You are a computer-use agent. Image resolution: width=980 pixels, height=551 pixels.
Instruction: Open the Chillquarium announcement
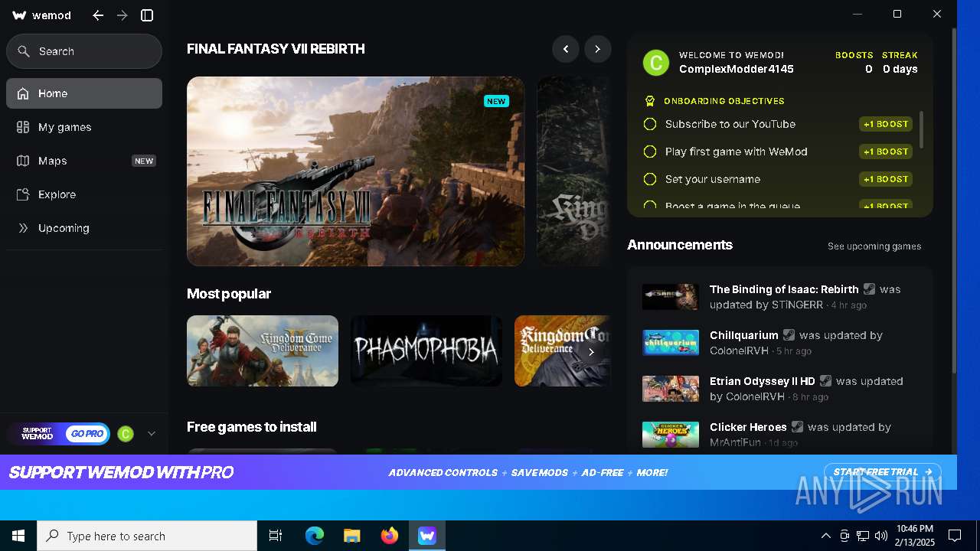pyautogui.click(x=780, y=343)
